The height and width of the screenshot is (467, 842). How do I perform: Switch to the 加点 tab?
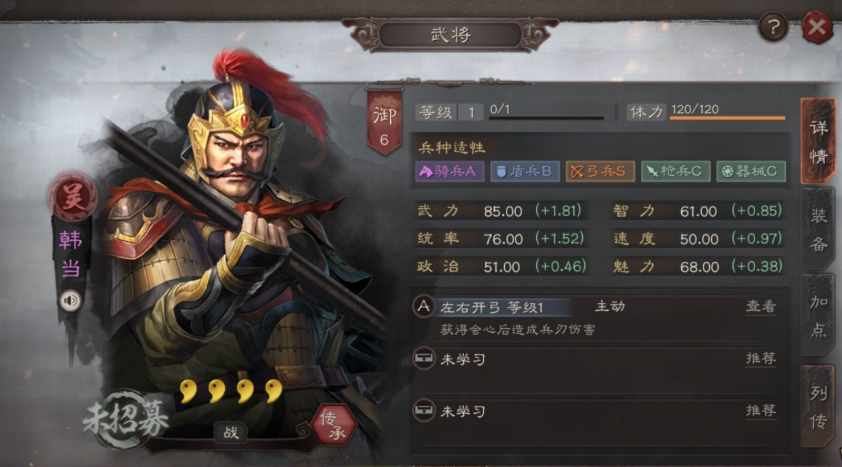(818, 316)
